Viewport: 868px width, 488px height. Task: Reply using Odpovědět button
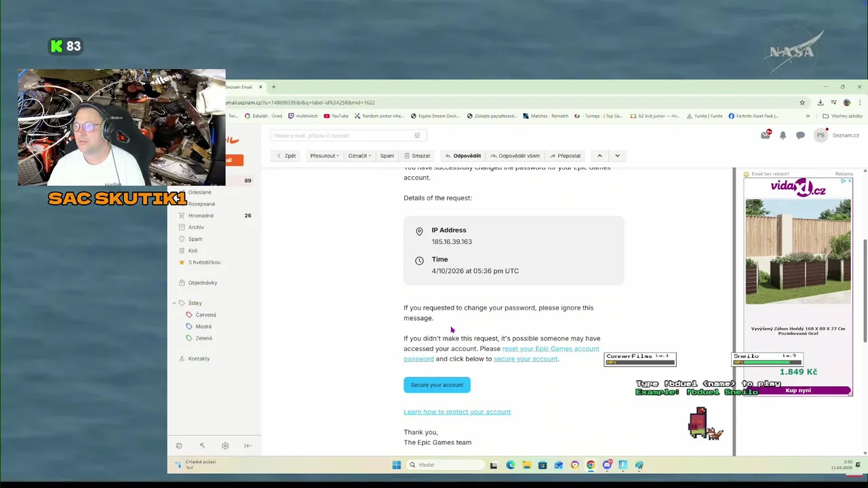coord(463,156)
